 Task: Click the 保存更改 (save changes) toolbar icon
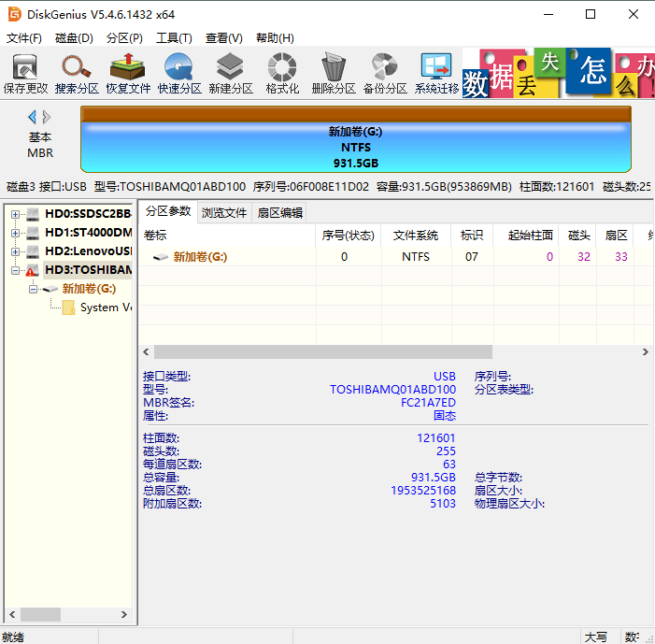click(25, 74)
